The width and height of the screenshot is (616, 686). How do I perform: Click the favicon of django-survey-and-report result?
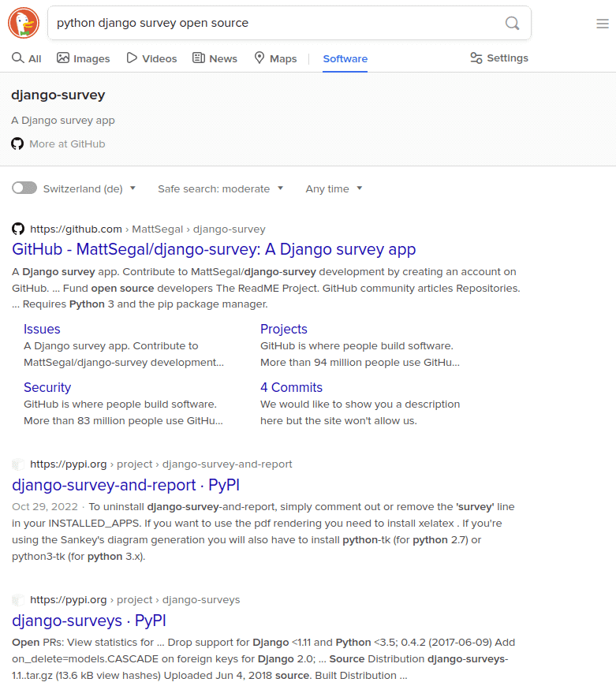(18, 464)
